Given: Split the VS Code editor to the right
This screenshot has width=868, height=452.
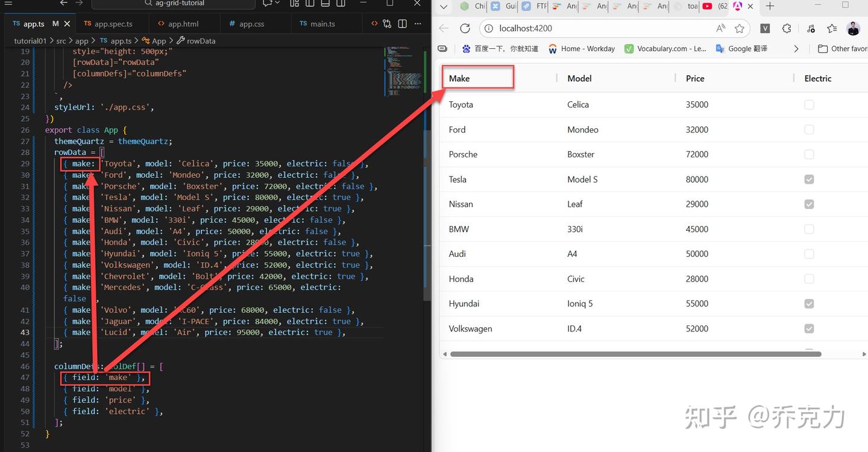Looking at the screenshot, I should coord(402,24).
